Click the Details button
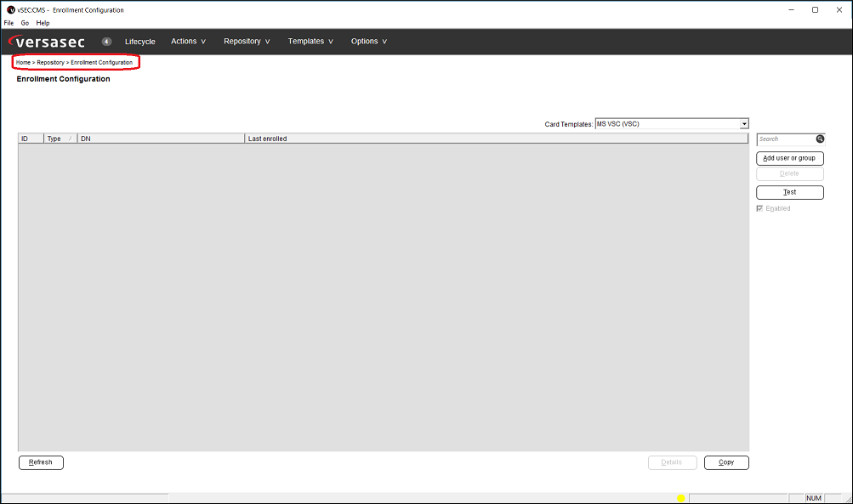The image size is (853, 504). pyautogui.click(x=673, y=462)
